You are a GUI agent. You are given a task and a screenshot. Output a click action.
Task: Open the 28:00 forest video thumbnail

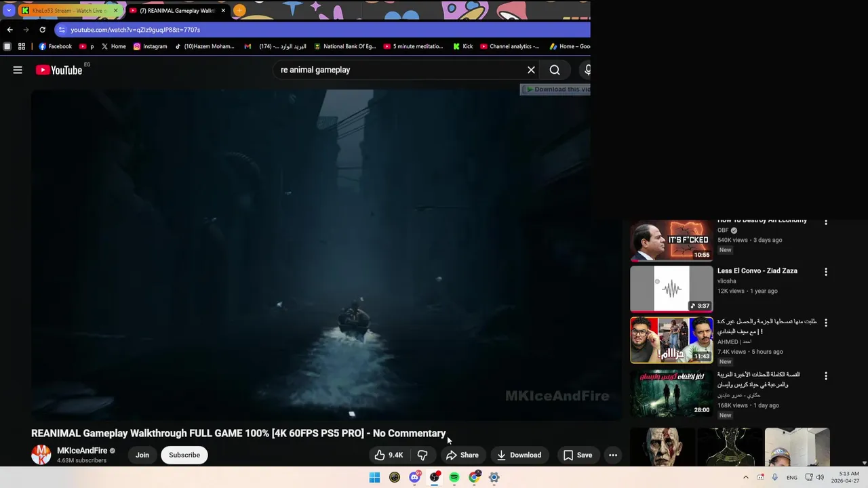tap(671, 393)
